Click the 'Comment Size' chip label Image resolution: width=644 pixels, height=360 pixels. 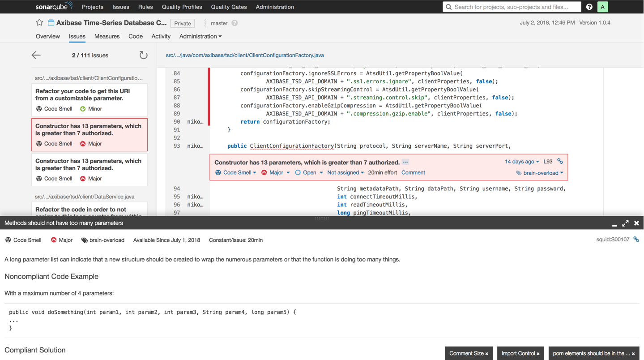[x=466, y=353]
